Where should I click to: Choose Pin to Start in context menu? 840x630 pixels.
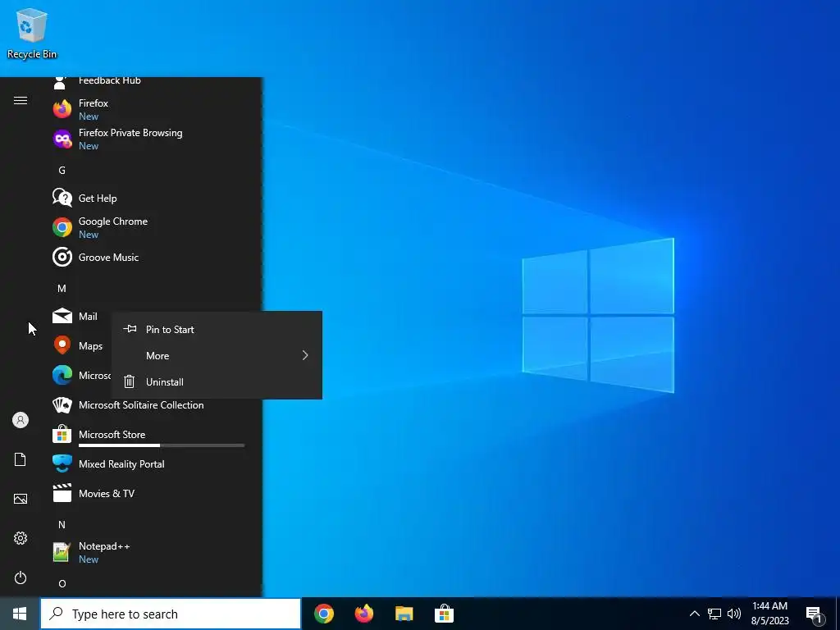click(x=217, y=330)
